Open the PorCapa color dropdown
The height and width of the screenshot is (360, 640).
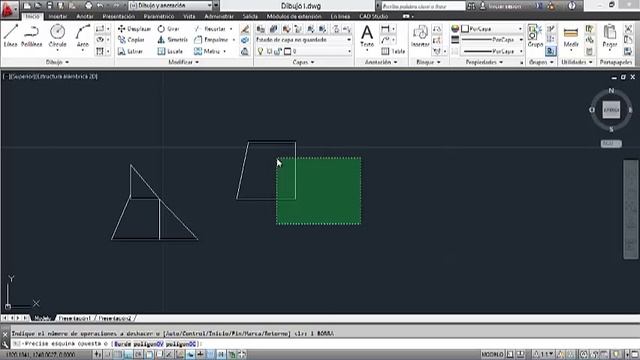click(492, 29)
